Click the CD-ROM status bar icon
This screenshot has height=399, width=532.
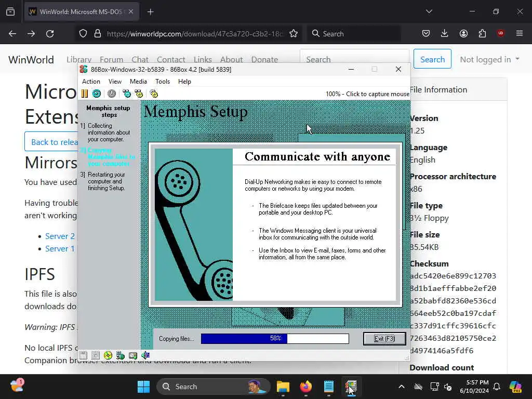click(108, 355)
